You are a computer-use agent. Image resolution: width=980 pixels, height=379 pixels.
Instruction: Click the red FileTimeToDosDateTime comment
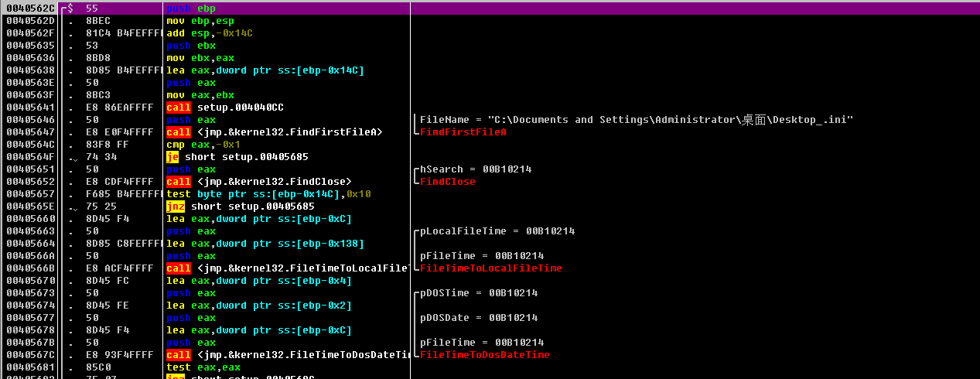tap(485, 355)
